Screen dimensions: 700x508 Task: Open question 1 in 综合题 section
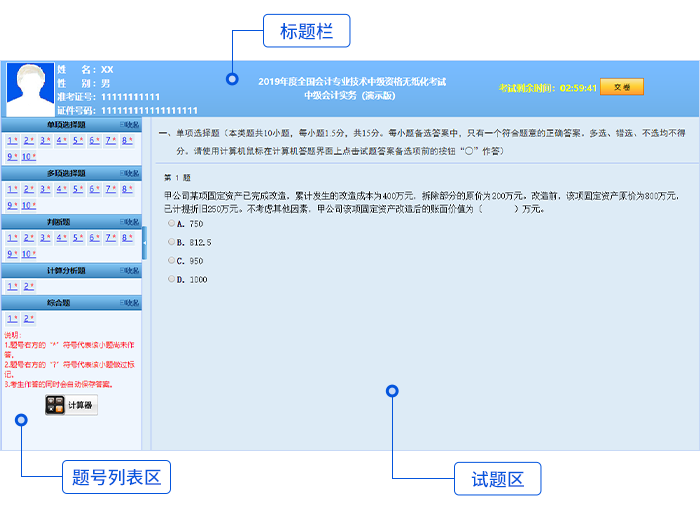pyautogui.click(x=12, y=318)
